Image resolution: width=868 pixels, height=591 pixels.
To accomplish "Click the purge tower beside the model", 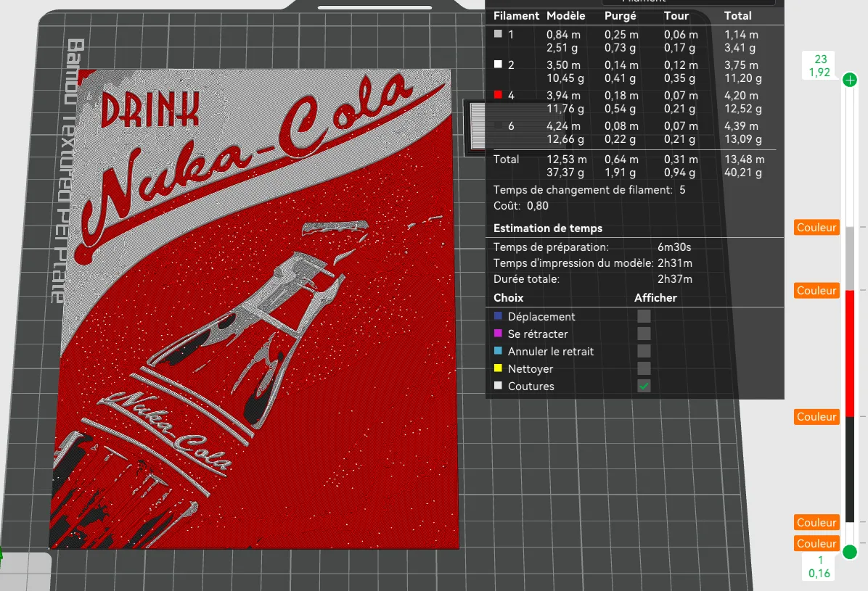I will pos(475,128).
